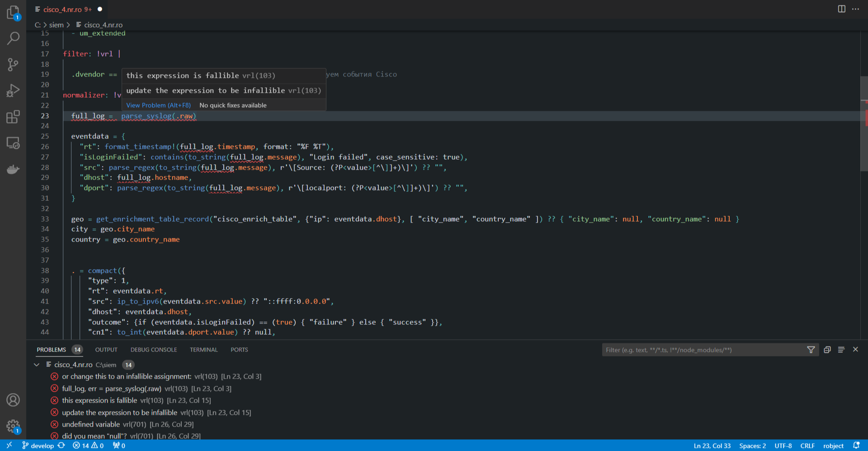Image resolution: width=868 pixels, height=451 pixels.
Task: Open the Docker view
Action: click(x=13, y=170)
